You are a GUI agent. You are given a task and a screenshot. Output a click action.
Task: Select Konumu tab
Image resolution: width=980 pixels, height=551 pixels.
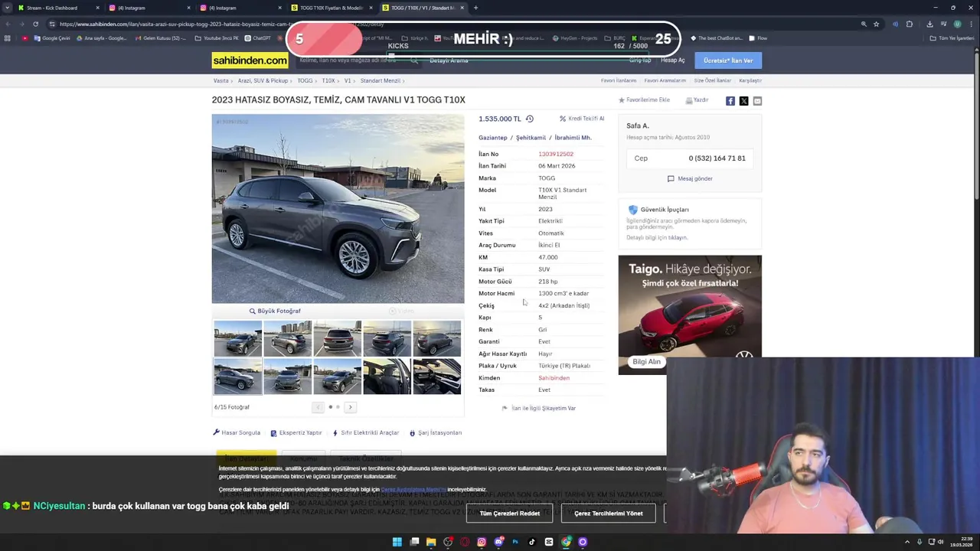[x=304, y=458]
